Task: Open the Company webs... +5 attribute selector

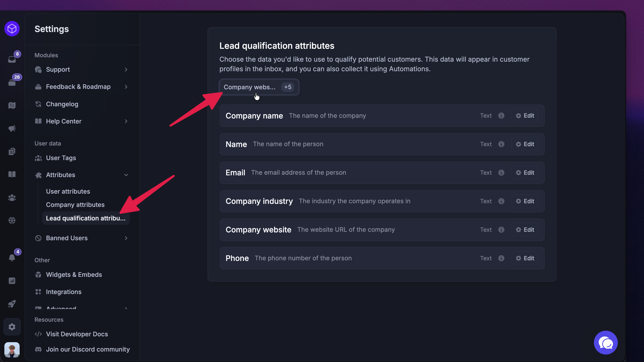Action: 259,87
